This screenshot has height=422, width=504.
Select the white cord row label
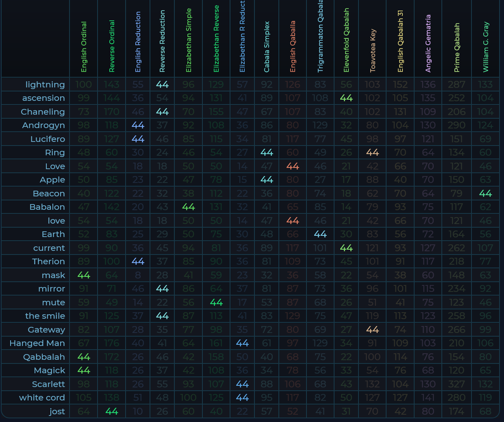(42, 398)
